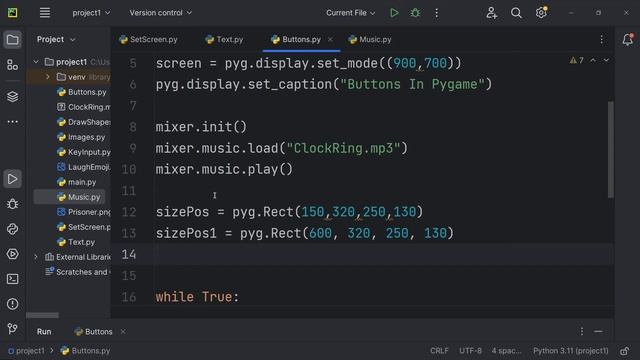This screenshot has width=640, height=360.
Task: Open the layers tool window icon
Action: coord(12,96)
